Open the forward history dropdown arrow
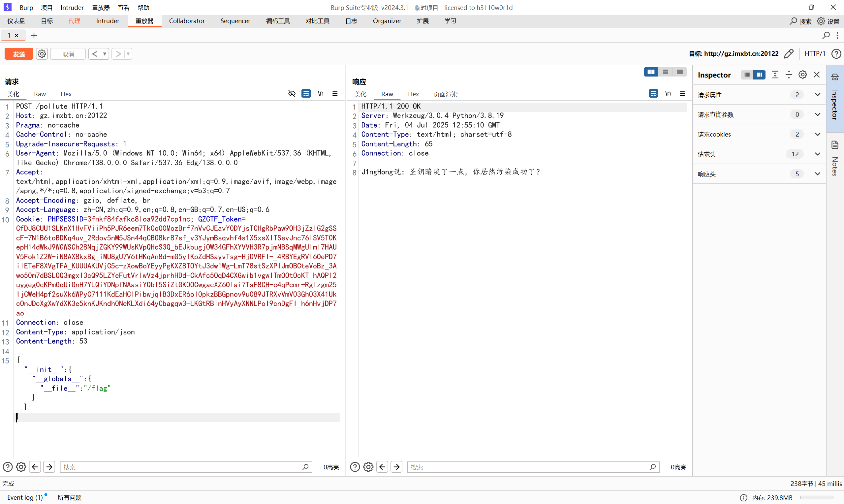Viewport: 844px width, 504px height. point(128,54)
